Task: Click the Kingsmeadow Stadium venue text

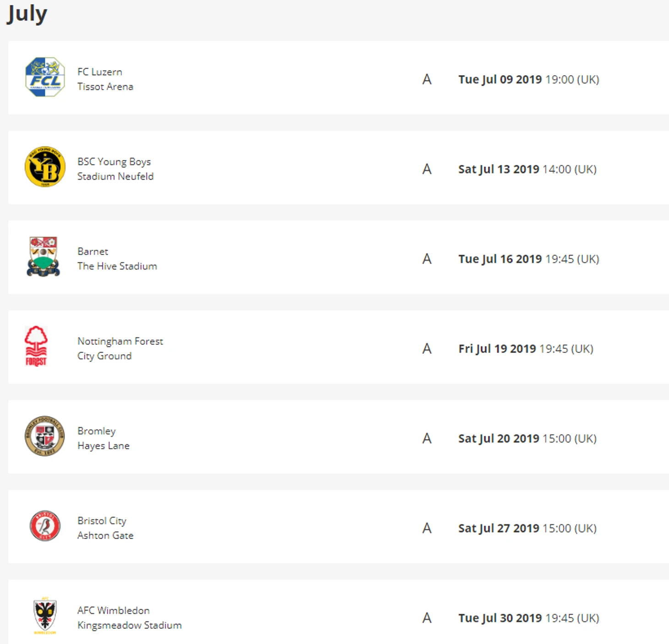Action: pos(130,625)
